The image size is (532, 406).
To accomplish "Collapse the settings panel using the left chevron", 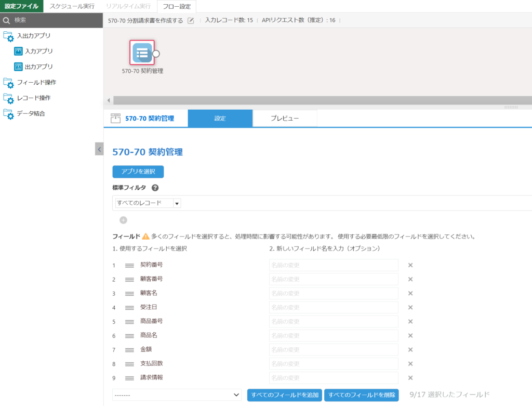I will coord(99,149).
